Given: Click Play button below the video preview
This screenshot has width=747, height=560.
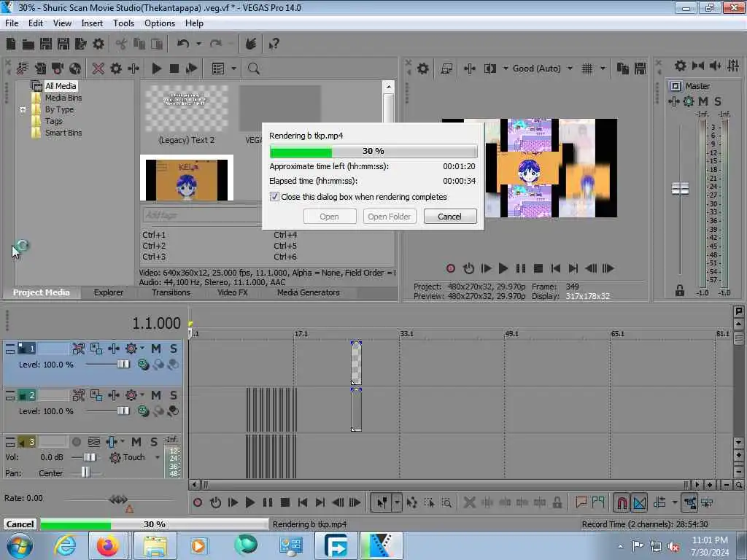Looking at the screenshot, I should [x=503, y=268].
